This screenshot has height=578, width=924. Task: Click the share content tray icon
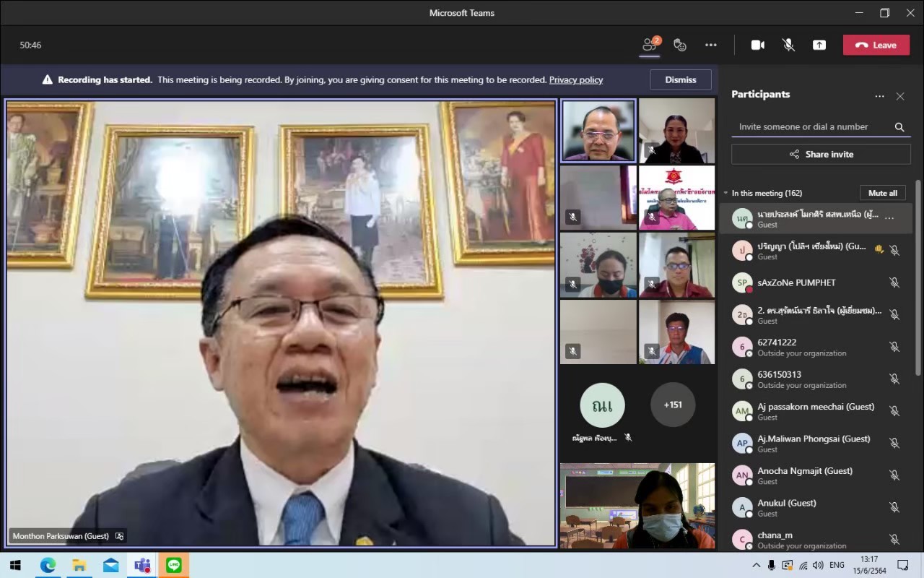coord(819,45)
